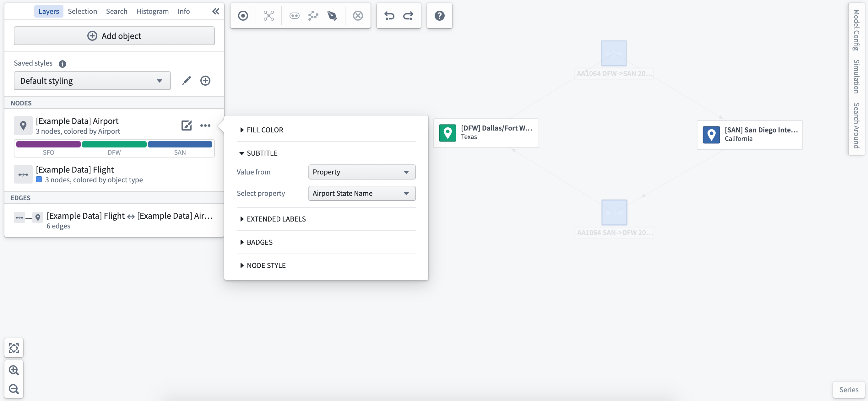This screenshot has height=401, width=868.
Task: Open the Airport State Name property dropdown
Action: [361, 193]
